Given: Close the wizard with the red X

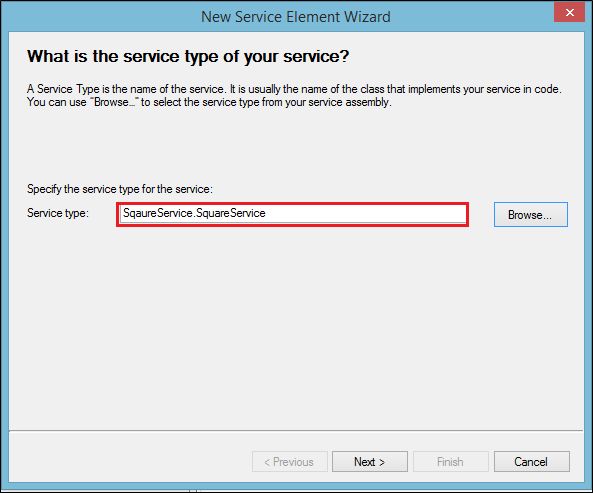Looking at the screenshot, I should 570,12.
